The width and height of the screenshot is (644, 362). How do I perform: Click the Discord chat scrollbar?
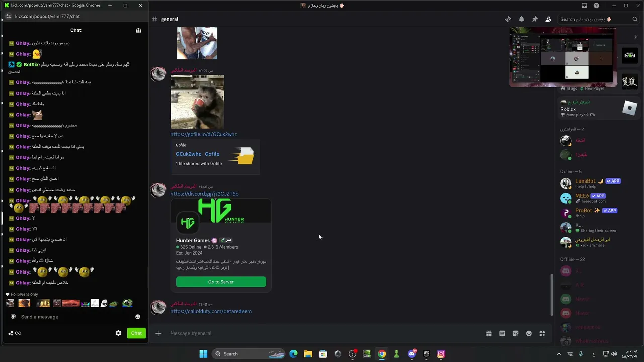pos(552,295)
